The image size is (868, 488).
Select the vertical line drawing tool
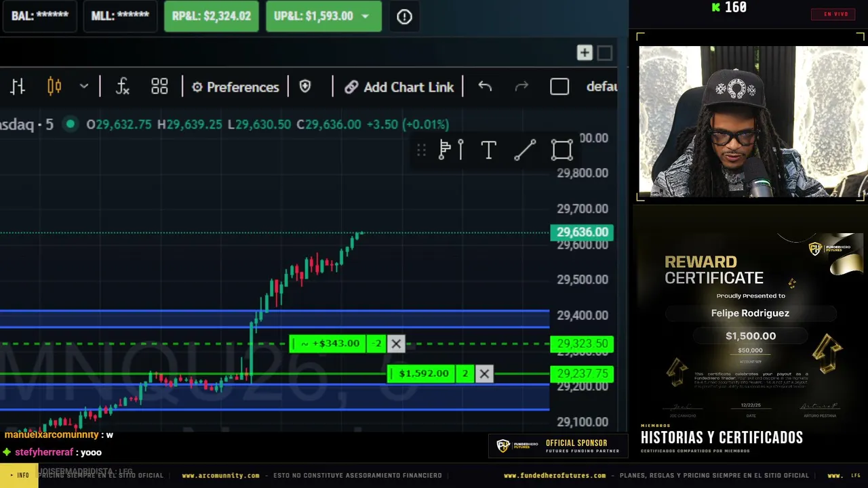click(x=460, y=150)
